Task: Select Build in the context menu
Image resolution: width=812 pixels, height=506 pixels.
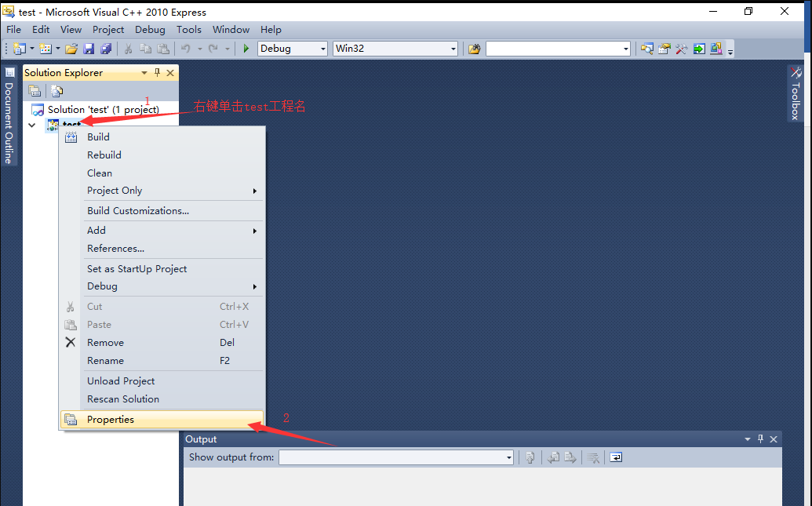Action: [162, 137]
